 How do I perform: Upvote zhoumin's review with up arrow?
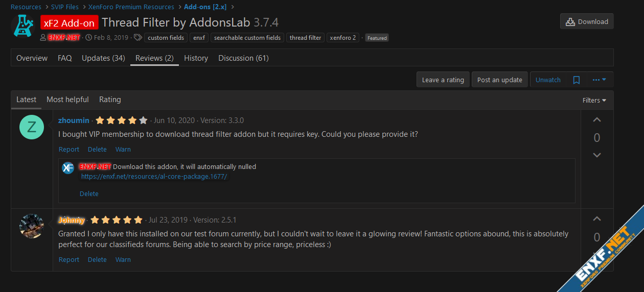tap(596, 120)
